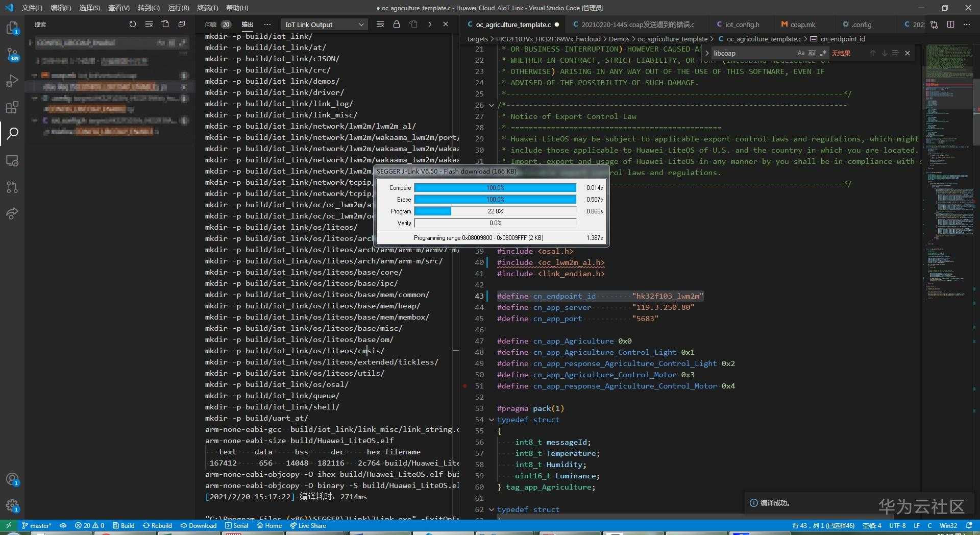980x535 pixels.
Task: Open the IoT Link Output channel dropdown
Action: 324,25
